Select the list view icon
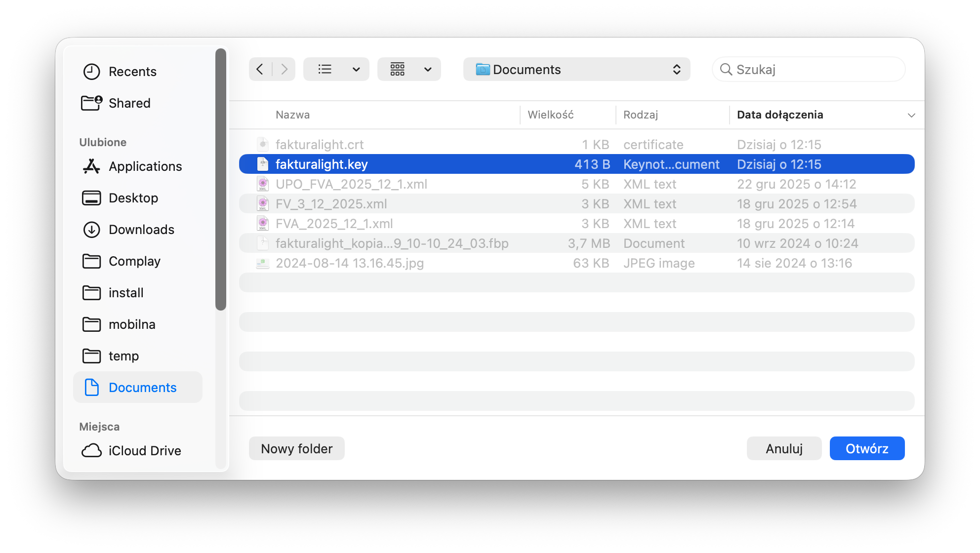 point(325,69)
